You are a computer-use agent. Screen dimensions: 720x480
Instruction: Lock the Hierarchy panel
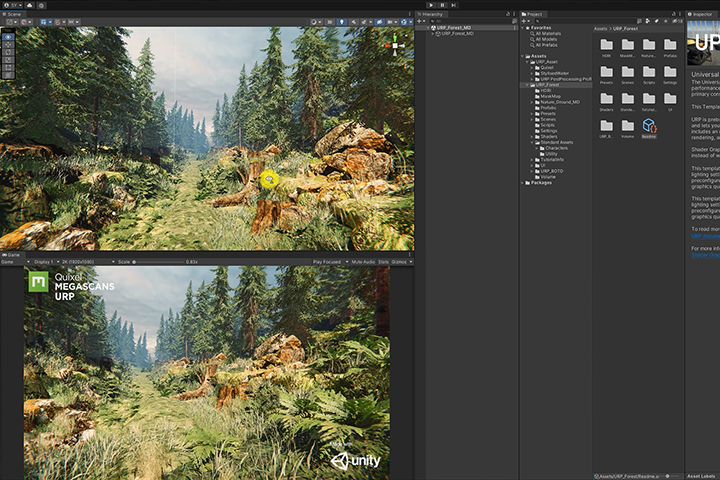(508, 14)
